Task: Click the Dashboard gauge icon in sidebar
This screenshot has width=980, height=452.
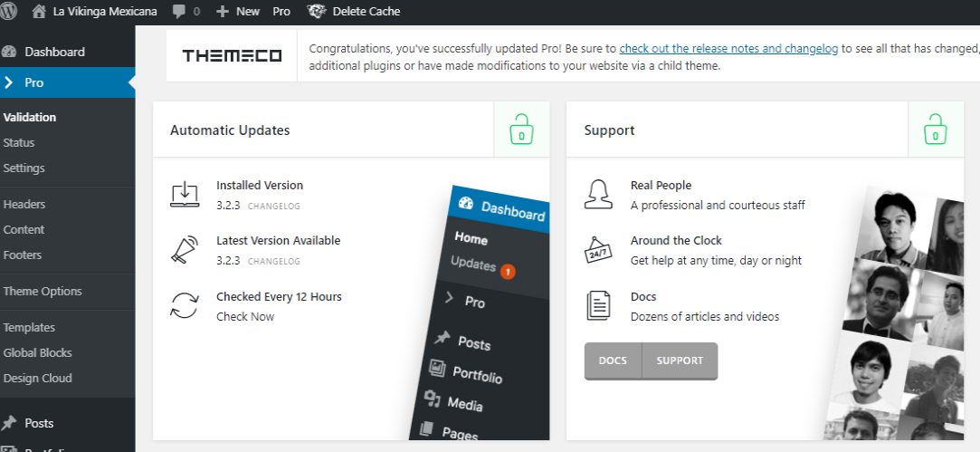Action: [9, 52]
